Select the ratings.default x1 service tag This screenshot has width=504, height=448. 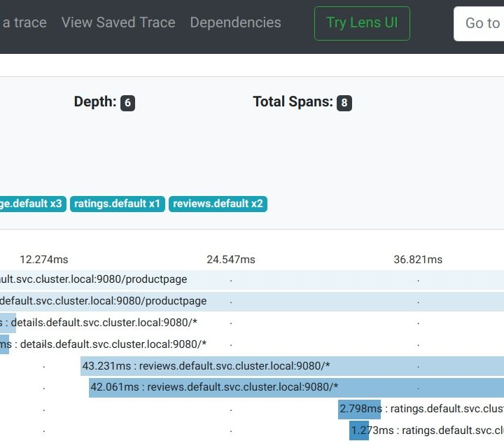pyautogui.click(x=117, y=204)
